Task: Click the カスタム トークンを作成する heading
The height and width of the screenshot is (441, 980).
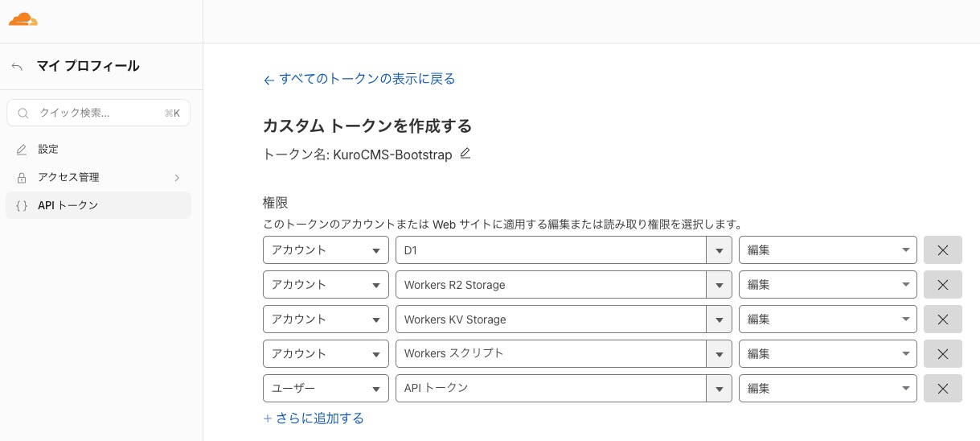Action: click(367, 126)
